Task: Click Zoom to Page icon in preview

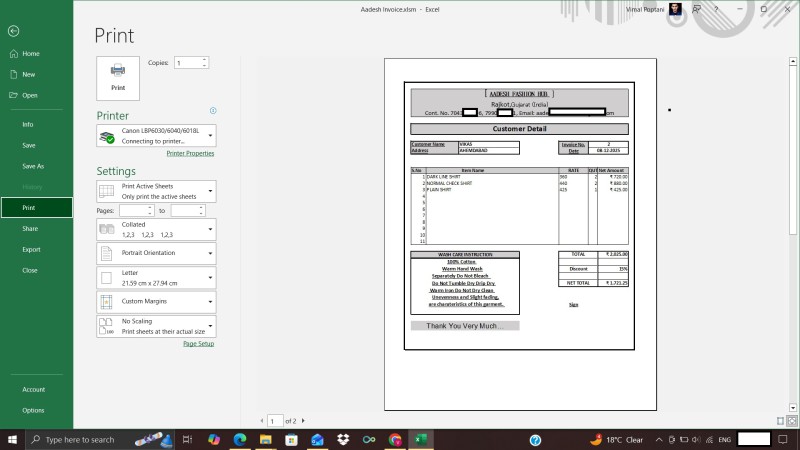Action: pyautogui.click(x=792, y=421)
